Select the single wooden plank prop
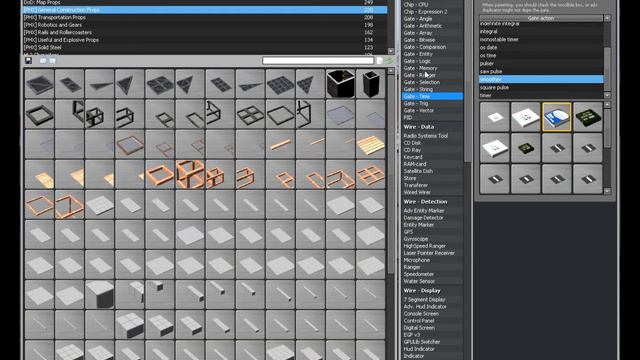The height and width of the screenshot is (360, 640). pyautogui.click(x=280, y=144)
